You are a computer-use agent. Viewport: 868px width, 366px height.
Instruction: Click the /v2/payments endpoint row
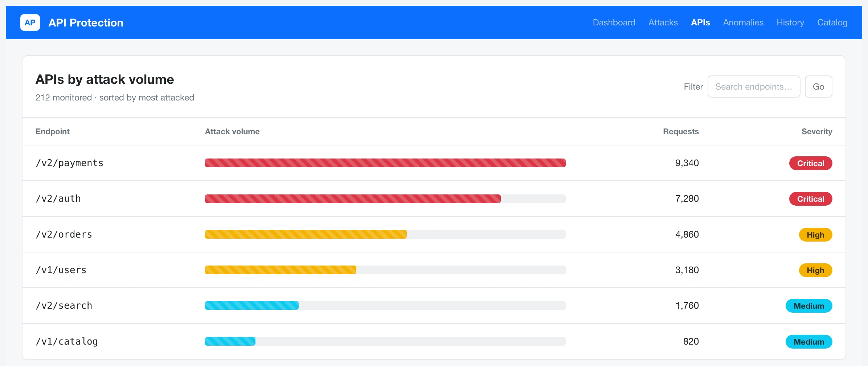point(434,163)
